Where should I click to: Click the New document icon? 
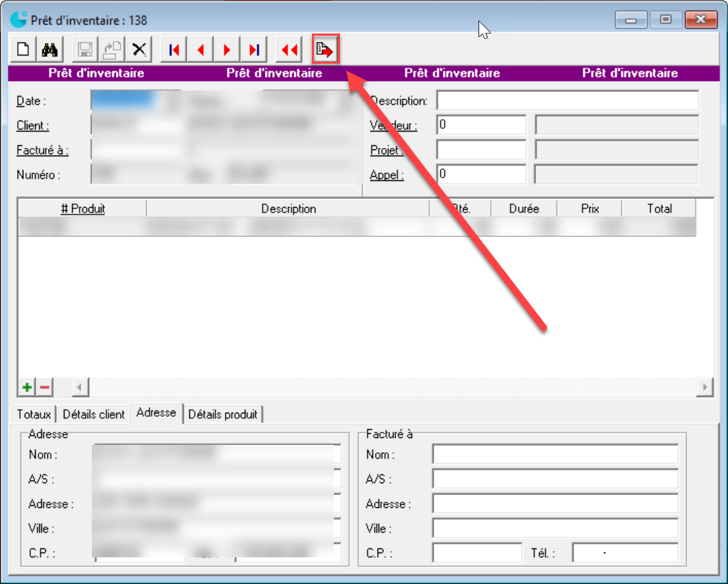pos(24,50)
